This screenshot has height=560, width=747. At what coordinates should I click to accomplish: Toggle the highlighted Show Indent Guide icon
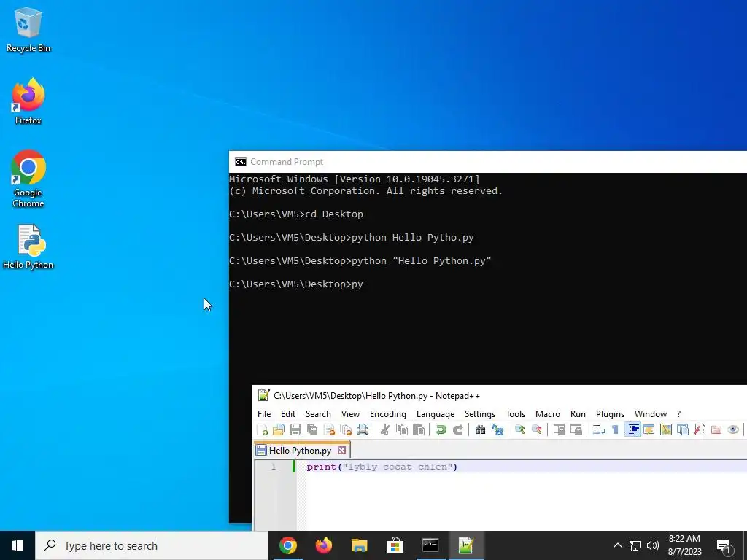point(632,430)
